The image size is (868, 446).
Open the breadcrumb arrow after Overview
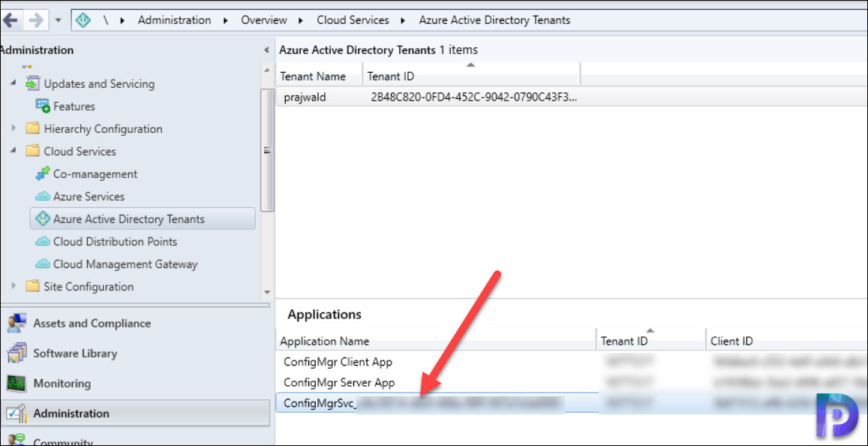tap(301, 21)
